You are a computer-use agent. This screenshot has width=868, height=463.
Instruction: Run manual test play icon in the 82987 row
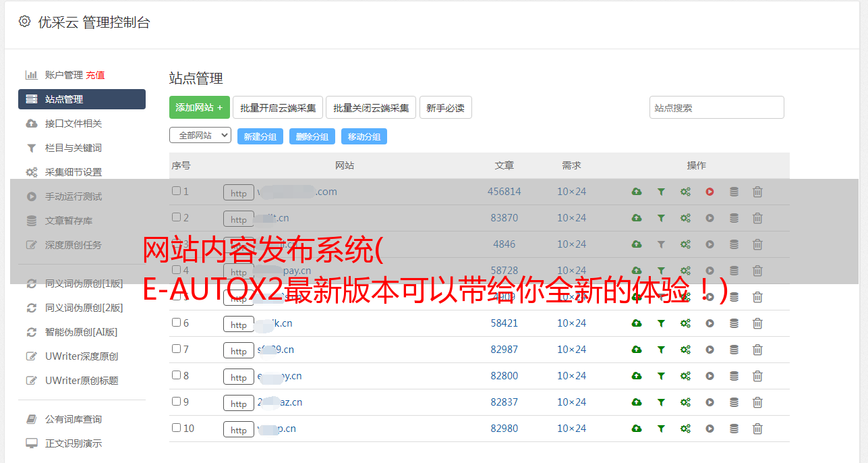pos(710,350)
